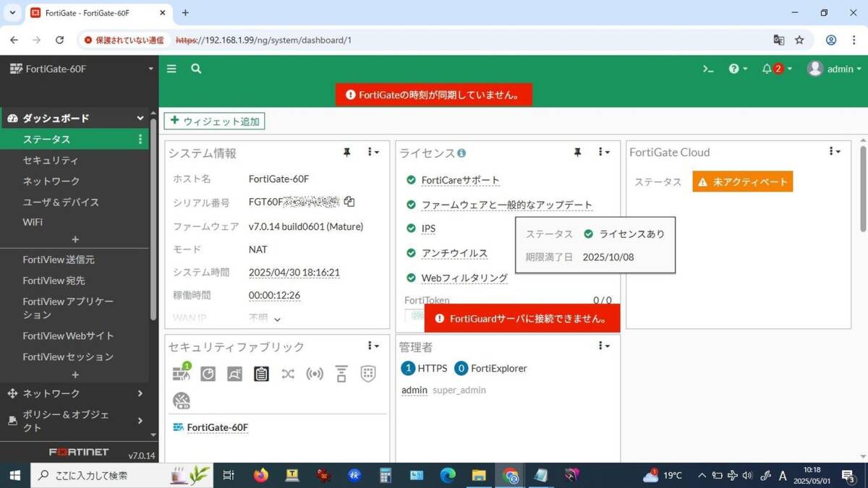Click the 未アクティベート button
Screen dimensions: 868x488
[743, 182]
